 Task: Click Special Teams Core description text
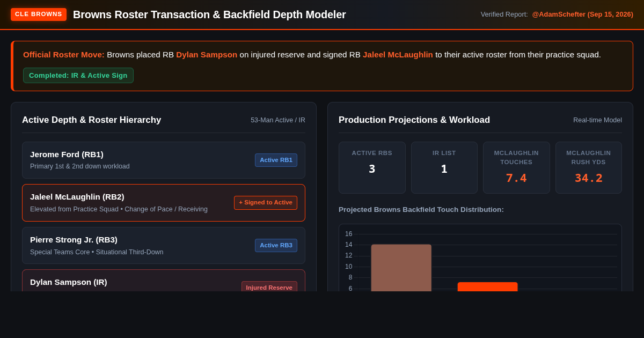coord(97,252)
